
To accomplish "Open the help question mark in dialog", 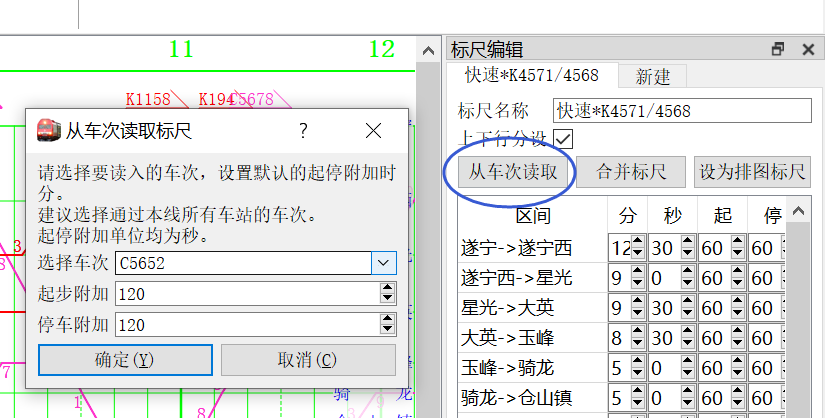I will click(x=303, y=131).
